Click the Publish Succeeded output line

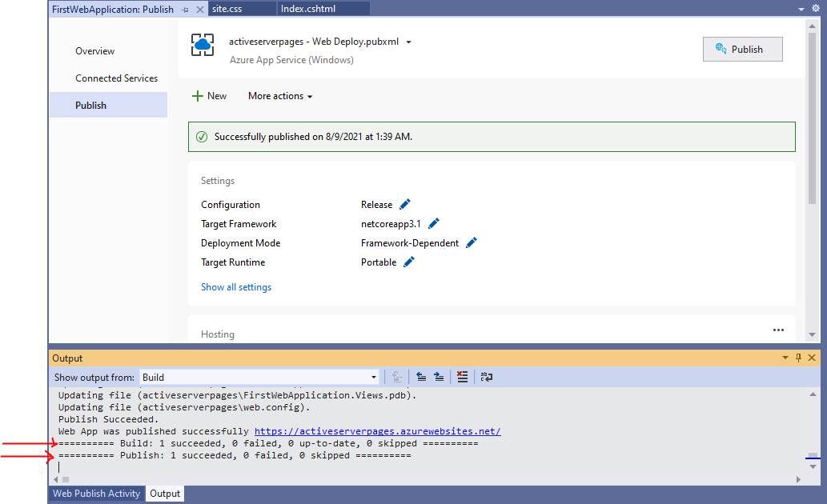[108, 419]
